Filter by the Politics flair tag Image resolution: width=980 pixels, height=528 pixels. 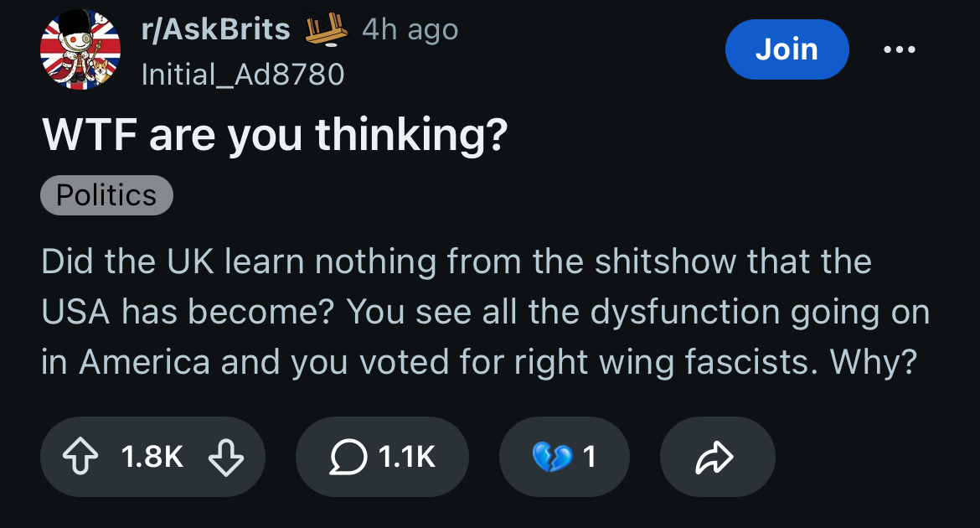pyautogui.click(x=106, y=195)
